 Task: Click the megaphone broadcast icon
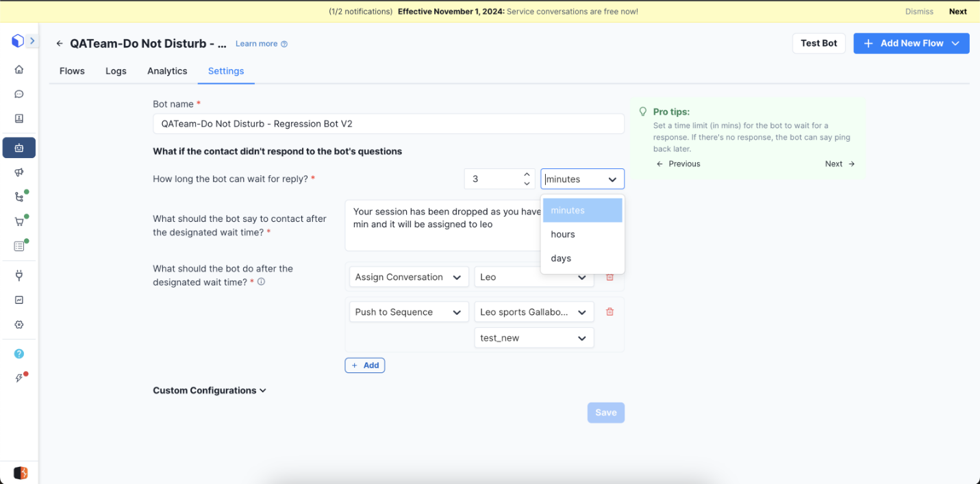19,173
